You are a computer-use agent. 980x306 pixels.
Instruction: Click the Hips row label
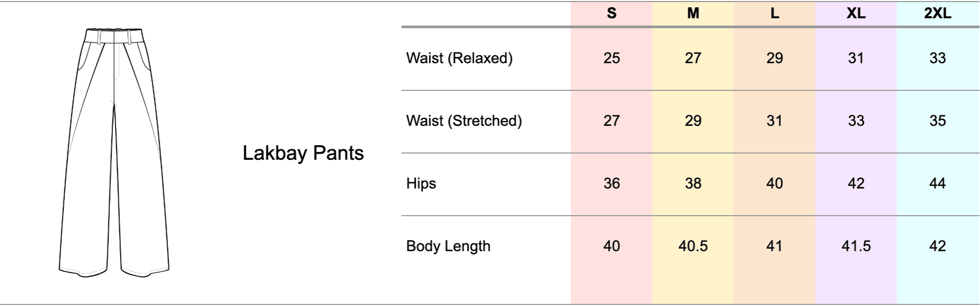click(x=421, y=183)
